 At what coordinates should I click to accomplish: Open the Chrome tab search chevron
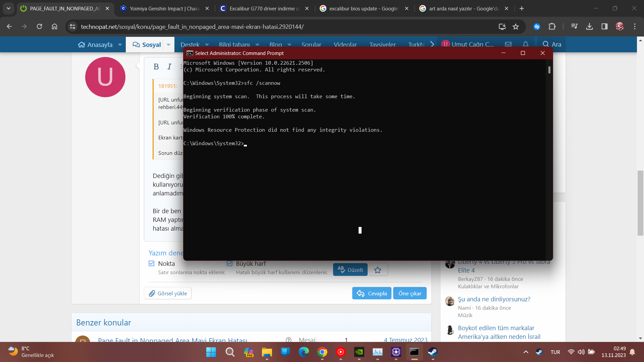(8, 8)
